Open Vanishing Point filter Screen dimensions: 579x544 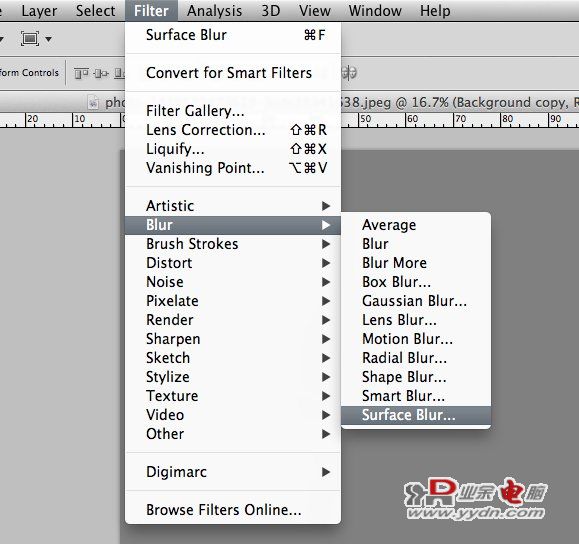pos(233,168)
